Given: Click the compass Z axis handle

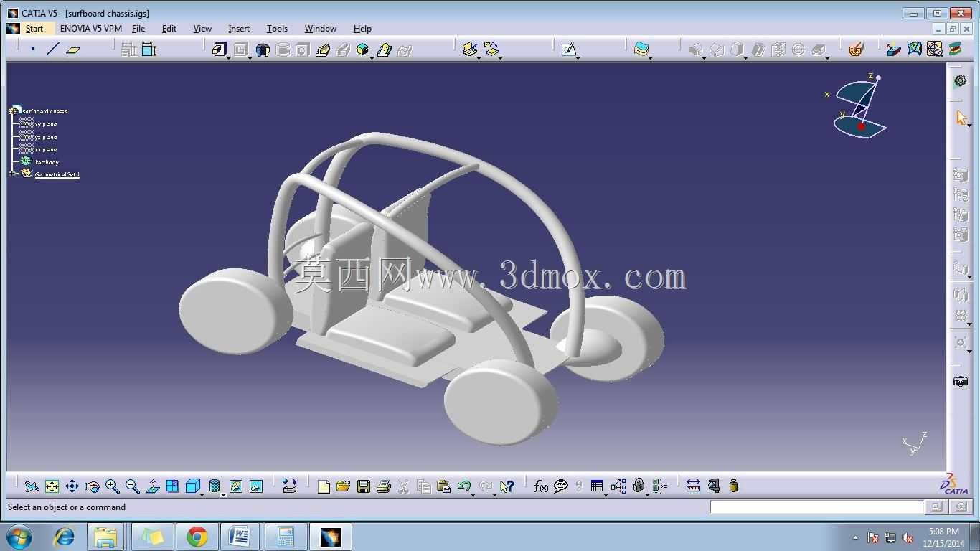Looking at the screenshot, I should pos(878,77).
